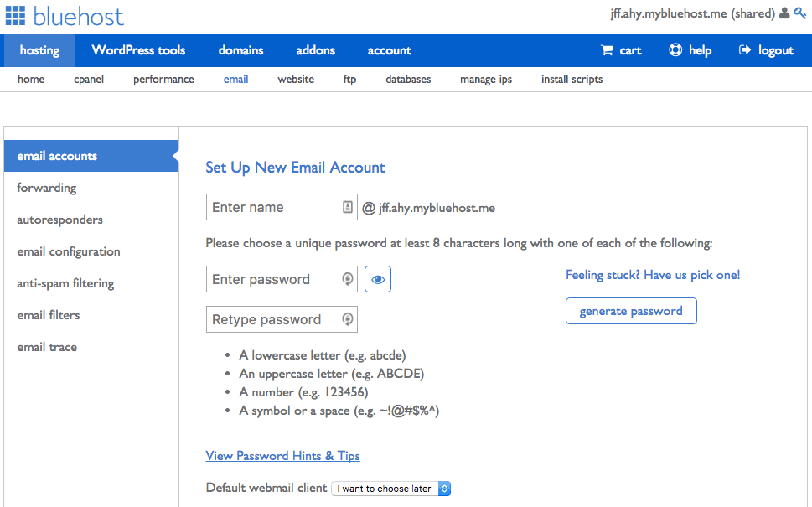Image resolution: width=812 pixels, height=507 pixels.
Task: Open the hosting tab
Action: click(39, 50)
